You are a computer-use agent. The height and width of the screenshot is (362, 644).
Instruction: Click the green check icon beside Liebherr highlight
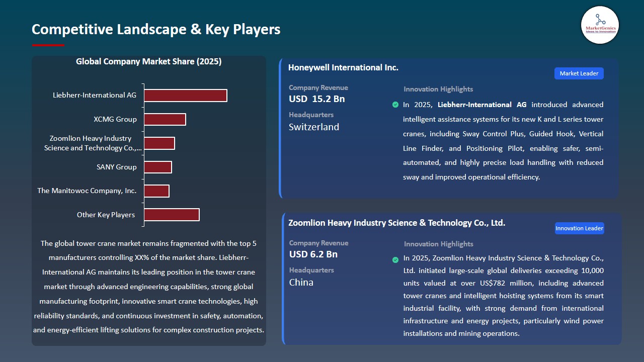(395, 105)
